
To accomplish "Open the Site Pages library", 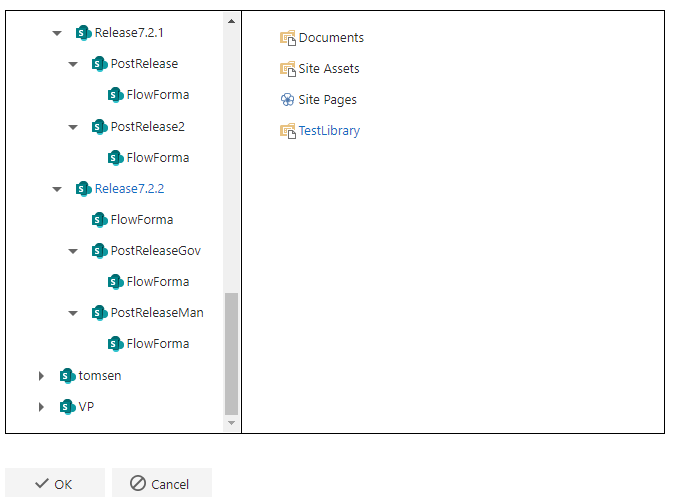I will click(x=328, y=100).
